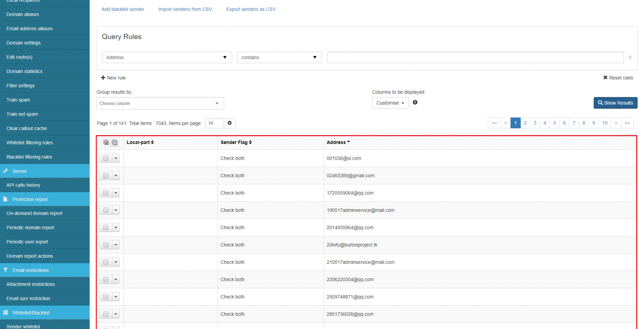Tick checkbox for 2509748871@qq.com row
The image size is (644, 329).
(106, 297)
